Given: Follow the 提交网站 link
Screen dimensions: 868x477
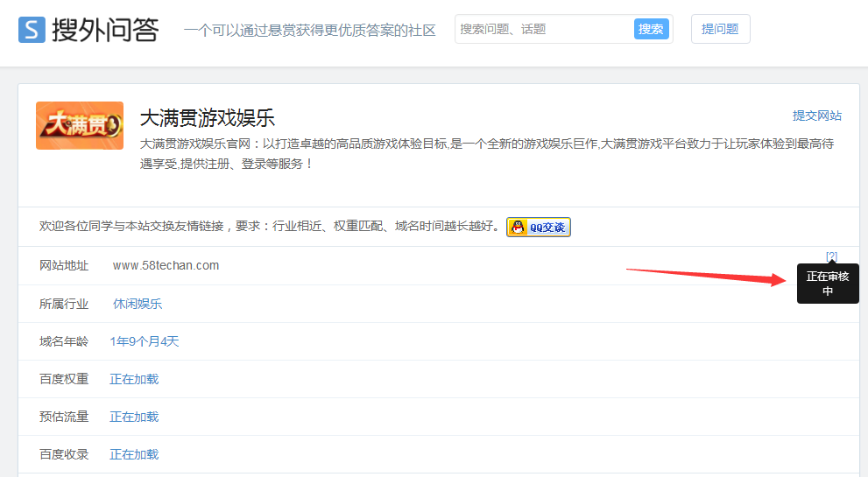Looking at the screenshot, I should [816, 116].
